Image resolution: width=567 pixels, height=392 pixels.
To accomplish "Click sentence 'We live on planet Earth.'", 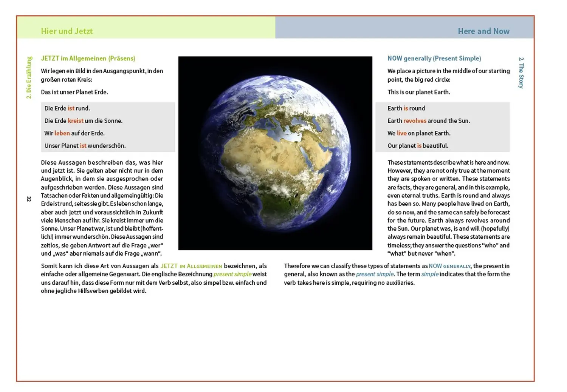I will pyautogui.click(x=419, y=133).
